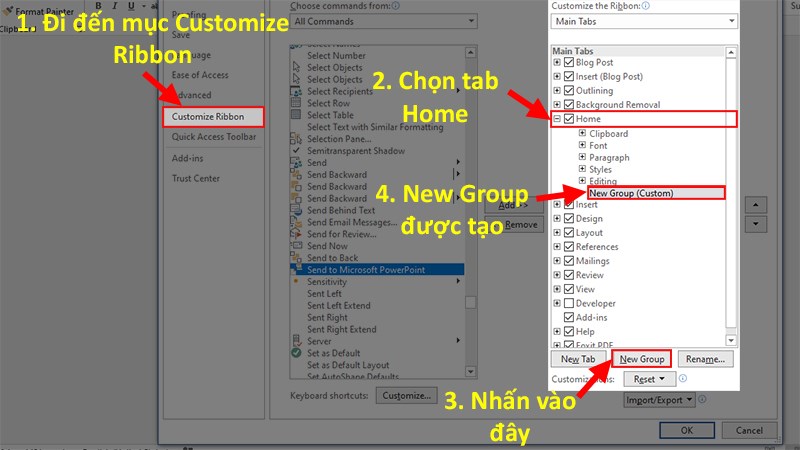
Task: Uncheck the Mailings tab checkbox
Action: tap(569, 261)
